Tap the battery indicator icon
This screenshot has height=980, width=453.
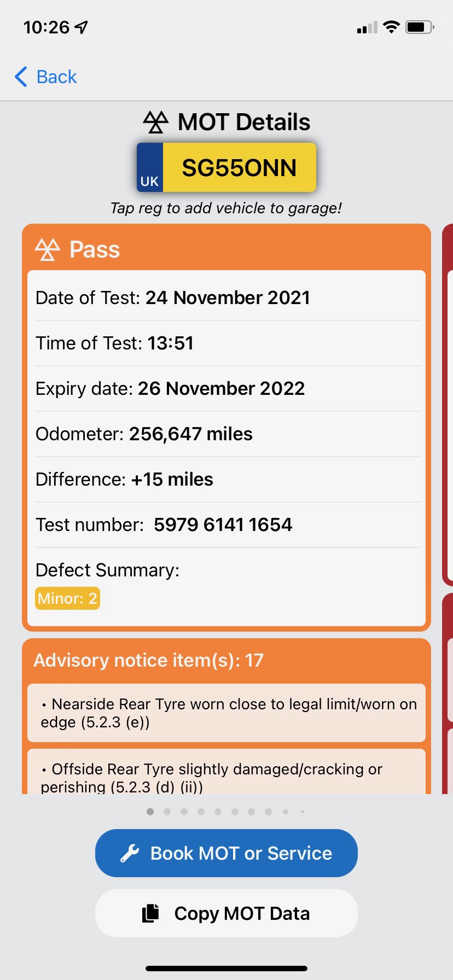(x=420, y=27)
